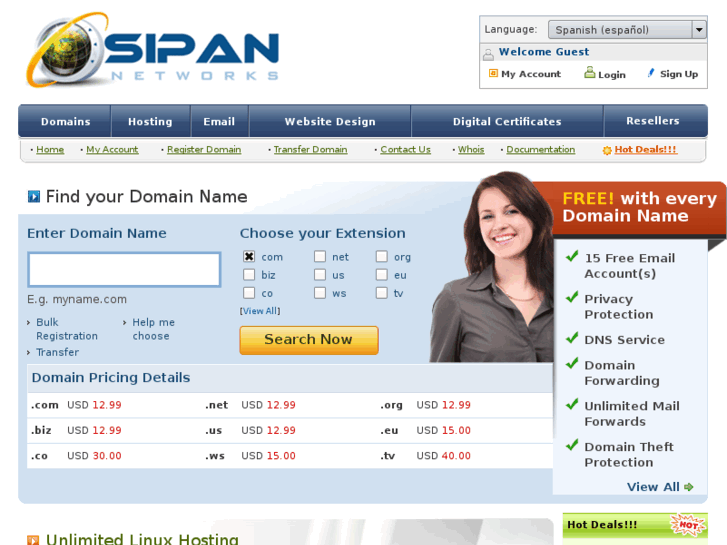Viewport: 727px width, 545px height.
Task: Click the Login link
Action: 612,74
